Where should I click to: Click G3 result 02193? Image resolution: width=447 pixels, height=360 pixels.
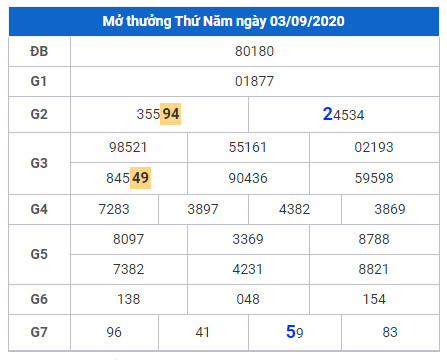[x=374, y=147]
